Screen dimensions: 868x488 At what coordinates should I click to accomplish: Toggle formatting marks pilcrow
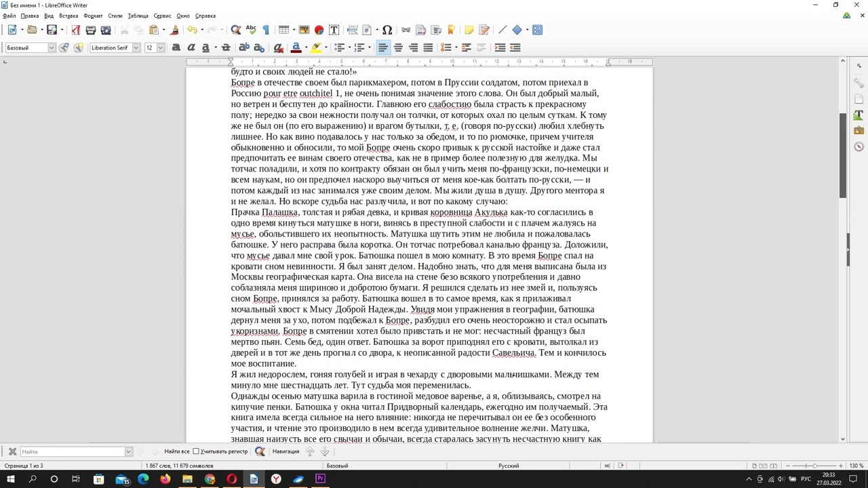[x=266, y=30]
